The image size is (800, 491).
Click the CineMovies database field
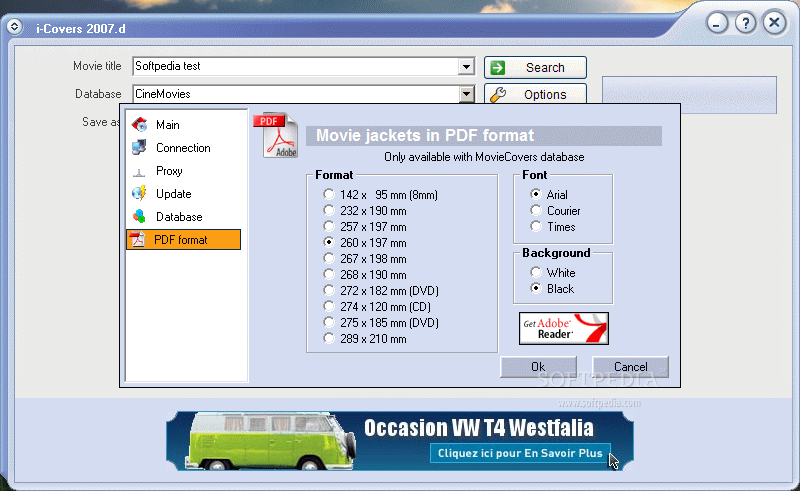click(296, 94)
